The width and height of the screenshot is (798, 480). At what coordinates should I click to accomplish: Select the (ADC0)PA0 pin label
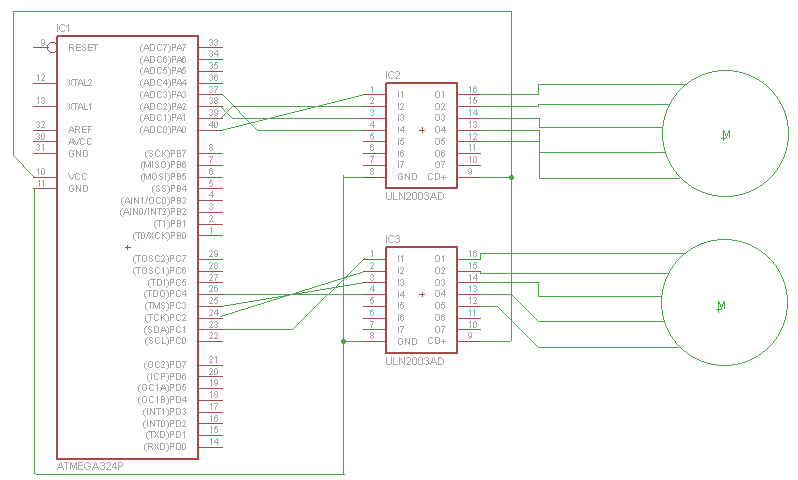pos(163,130)
